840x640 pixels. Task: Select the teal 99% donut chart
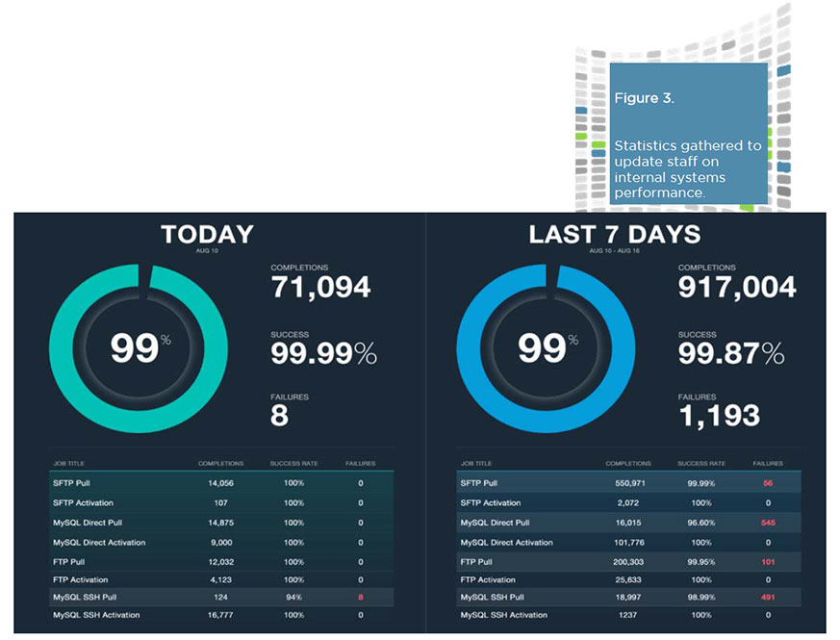[139, 348]
